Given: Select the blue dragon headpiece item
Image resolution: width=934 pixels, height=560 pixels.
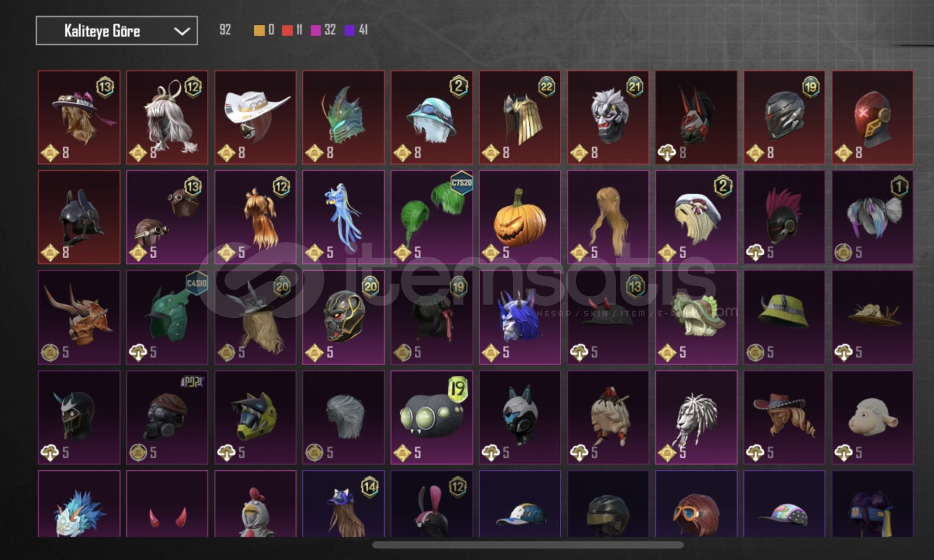Looking at the screenshot, I should (344, 217).
